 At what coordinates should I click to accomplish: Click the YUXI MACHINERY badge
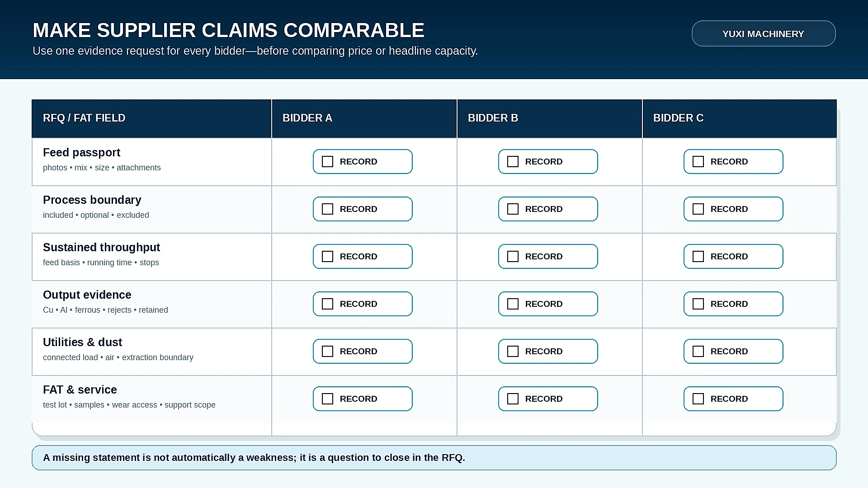(764, 33)
